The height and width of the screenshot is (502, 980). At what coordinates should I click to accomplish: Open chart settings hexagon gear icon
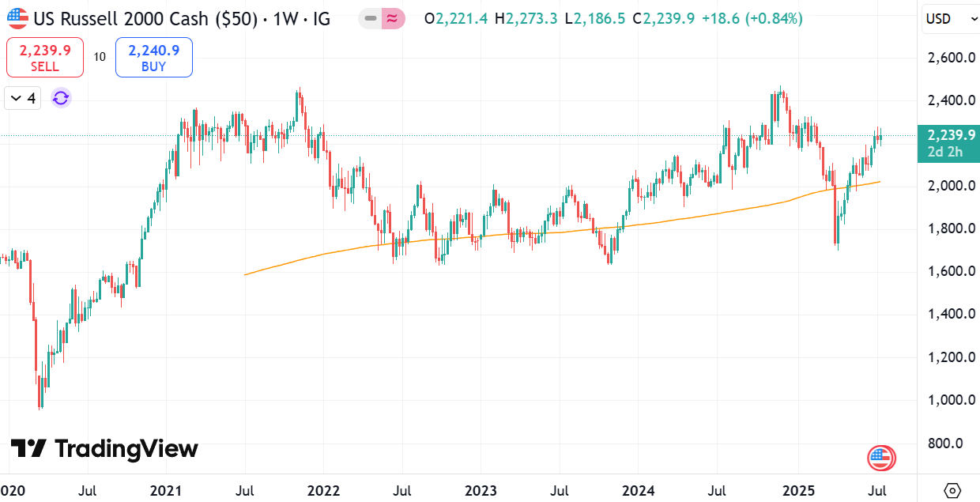pos(952,490)
